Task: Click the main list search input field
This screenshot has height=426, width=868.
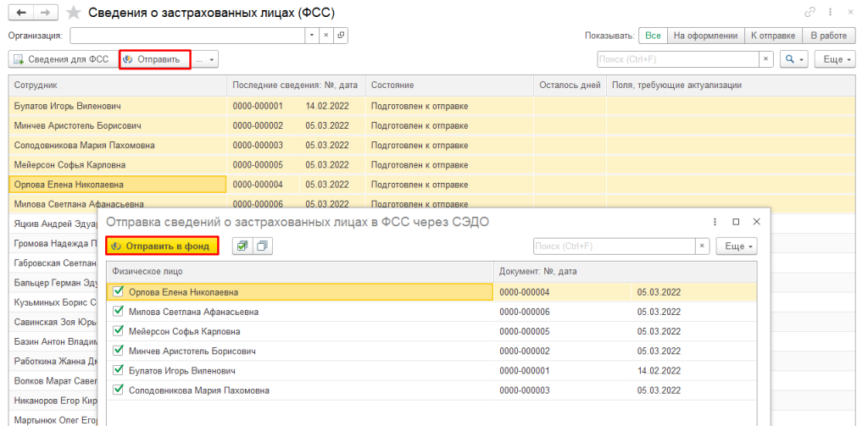Action: [x=676, y=59]
